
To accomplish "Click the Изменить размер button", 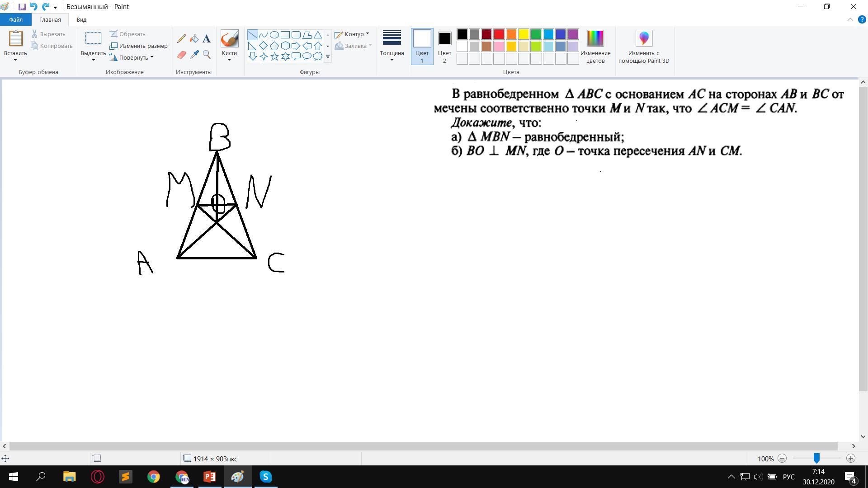I will [x=139, y=46].
